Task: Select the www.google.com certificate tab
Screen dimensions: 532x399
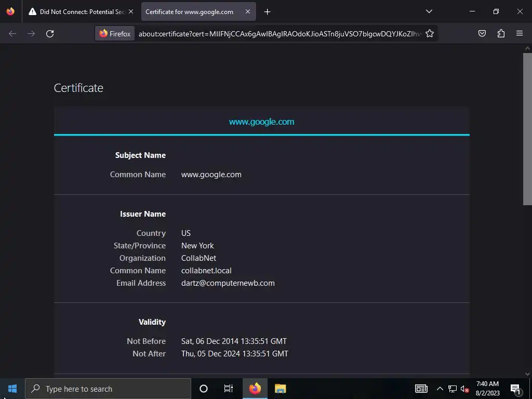Action: (x=262, y=122)
